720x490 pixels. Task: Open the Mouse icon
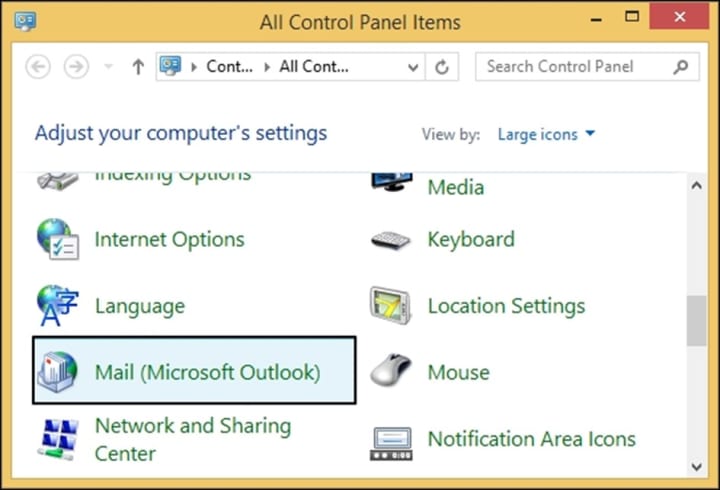point(391,371)
